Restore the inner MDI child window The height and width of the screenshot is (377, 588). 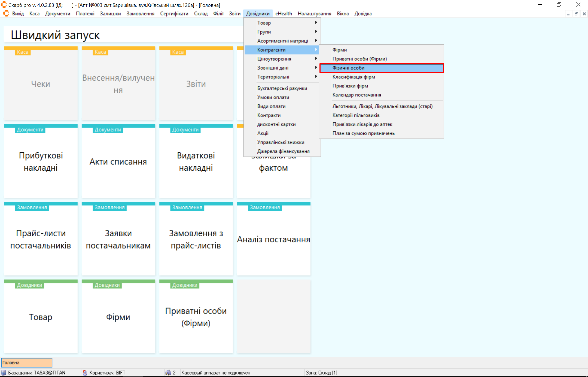click(x=576, y=14)
